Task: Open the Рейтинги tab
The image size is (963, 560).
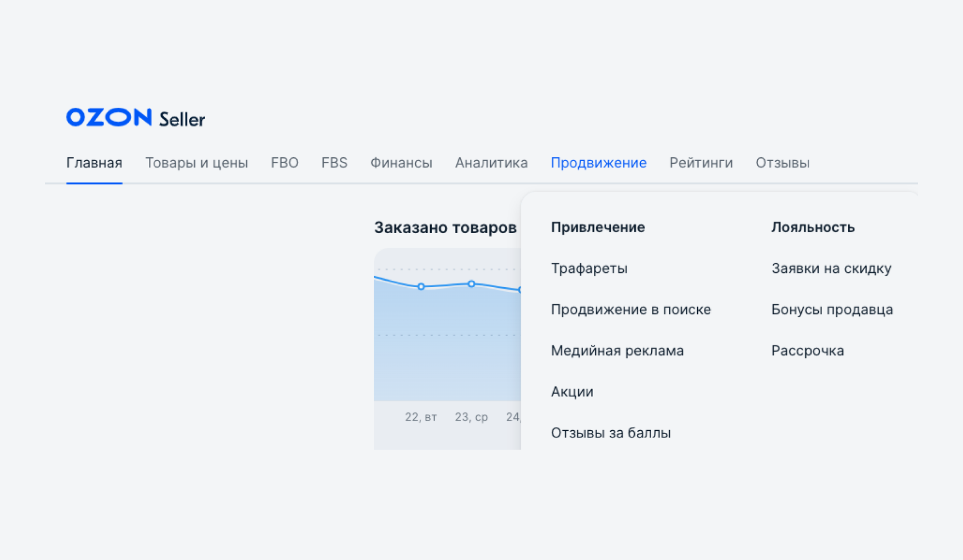Action: pyautogui.click(x=701, y=163)
